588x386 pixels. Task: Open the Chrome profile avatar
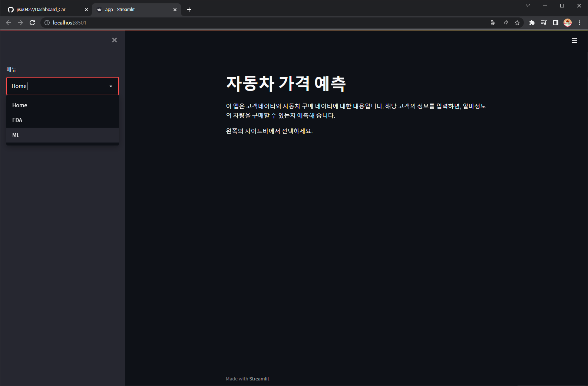point(568,23)
